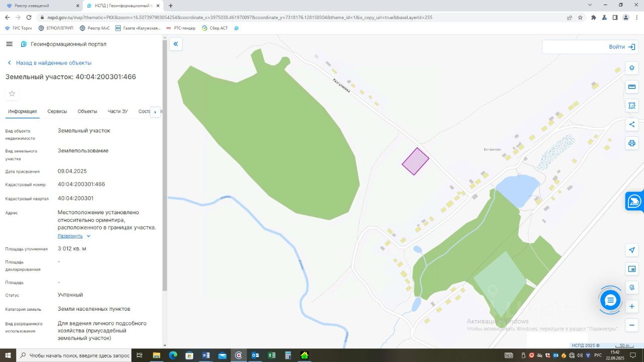Click the Землепользование value
The height and width of the screenshot is (362, 644).
point(83,151)
